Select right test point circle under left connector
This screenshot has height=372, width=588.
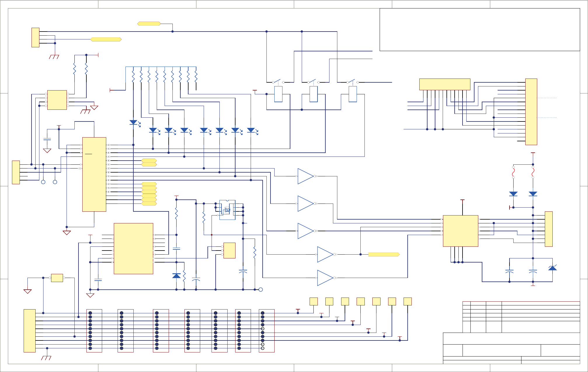tap(55, 182)
